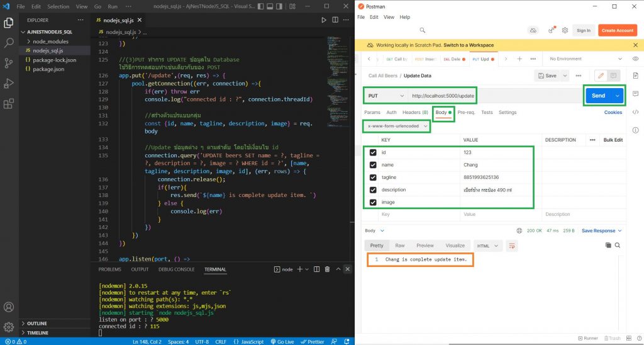Uncheck the tagline row checkbox

[x=373, y=178]
